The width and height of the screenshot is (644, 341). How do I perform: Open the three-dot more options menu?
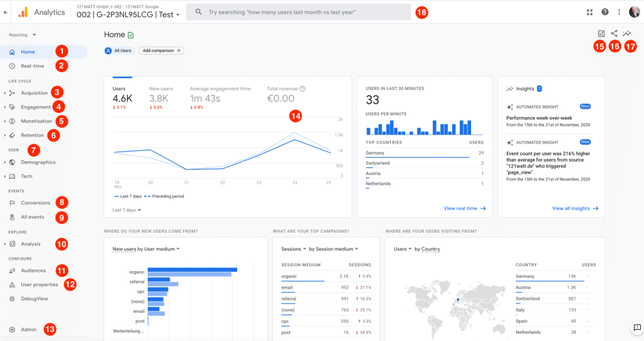click(x=619, y=12)
